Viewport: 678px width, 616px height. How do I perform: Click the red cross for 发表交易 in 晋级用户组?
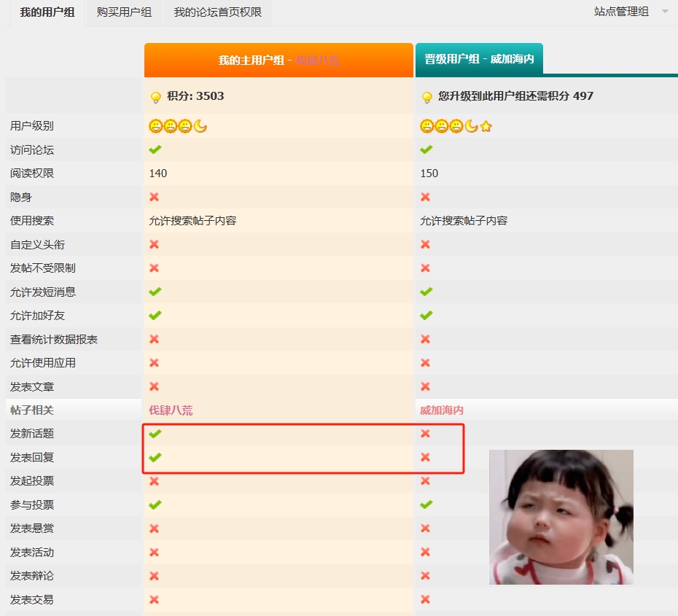[x=425, y=599]
